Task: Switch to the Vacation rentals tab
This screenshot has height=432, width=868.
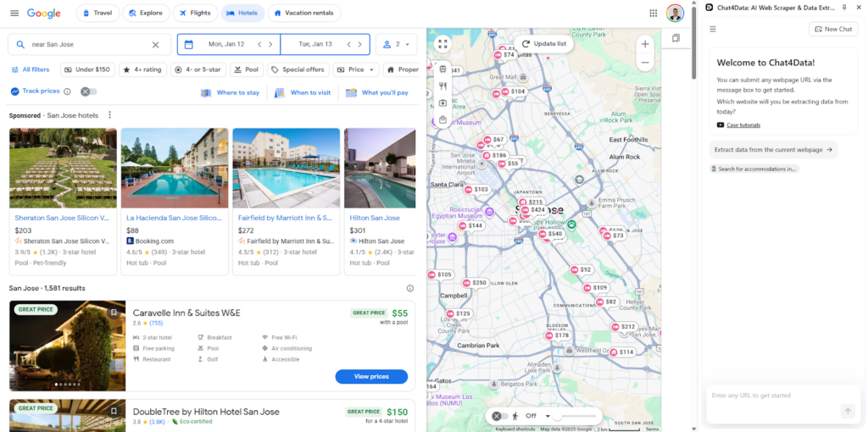Action: [x=304, y=14]
